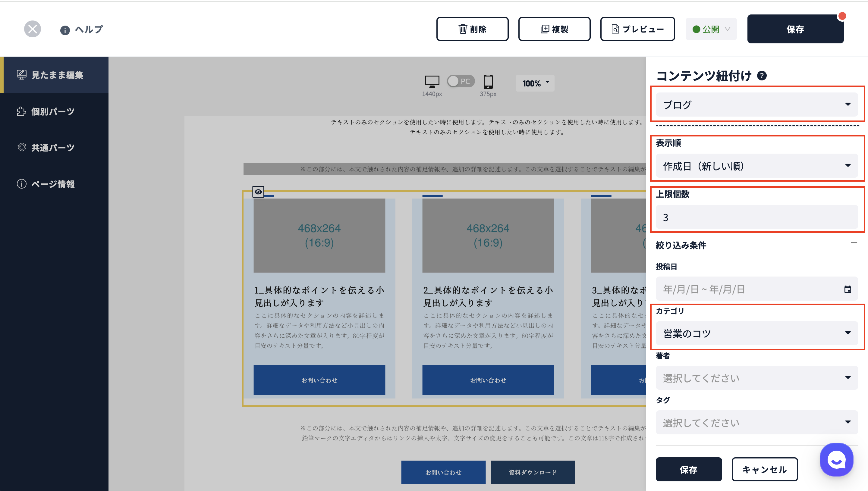Click the キャンセル button
Viewport: 868px width, 491px height.
(764, 469)
